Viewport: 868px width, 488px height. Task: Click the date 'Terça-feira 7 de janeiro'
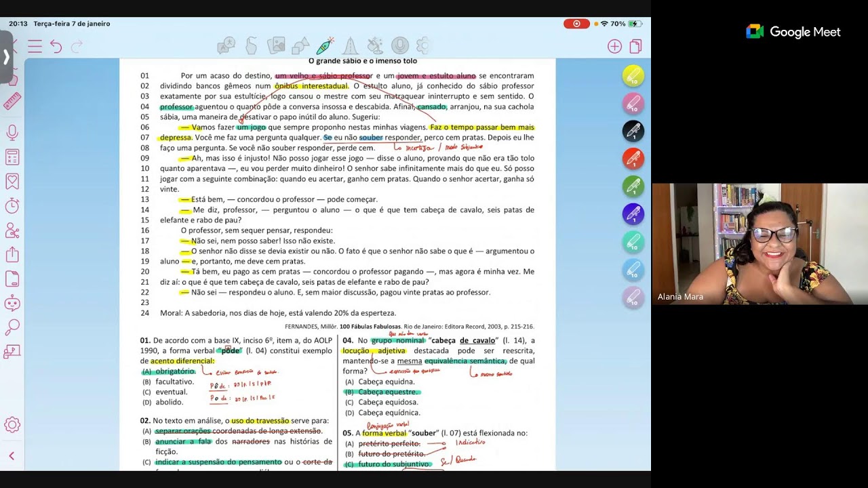click(x=72, y=24)
